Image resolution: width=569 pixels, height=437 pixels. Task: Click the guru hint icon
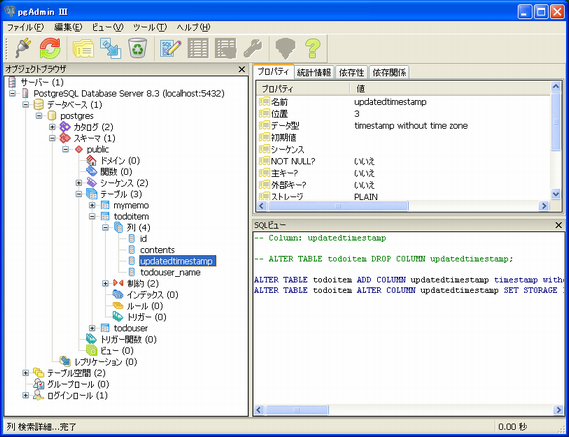[286, 48]
